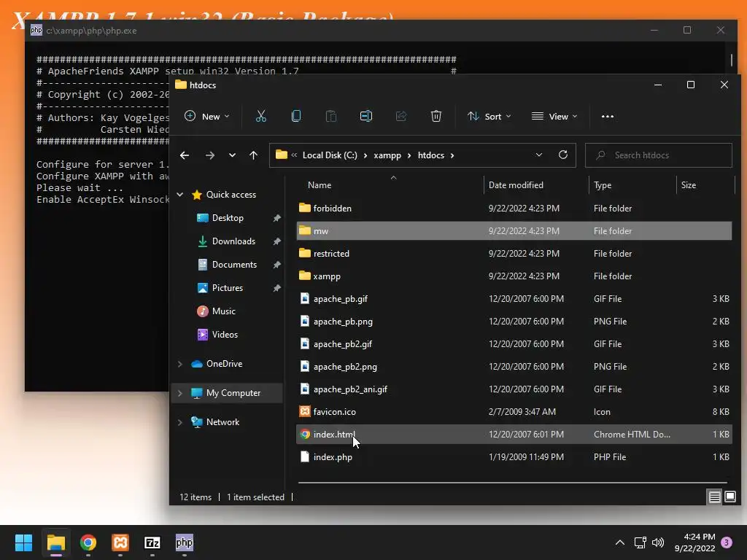Select the restricted folder

coord(514,253)
